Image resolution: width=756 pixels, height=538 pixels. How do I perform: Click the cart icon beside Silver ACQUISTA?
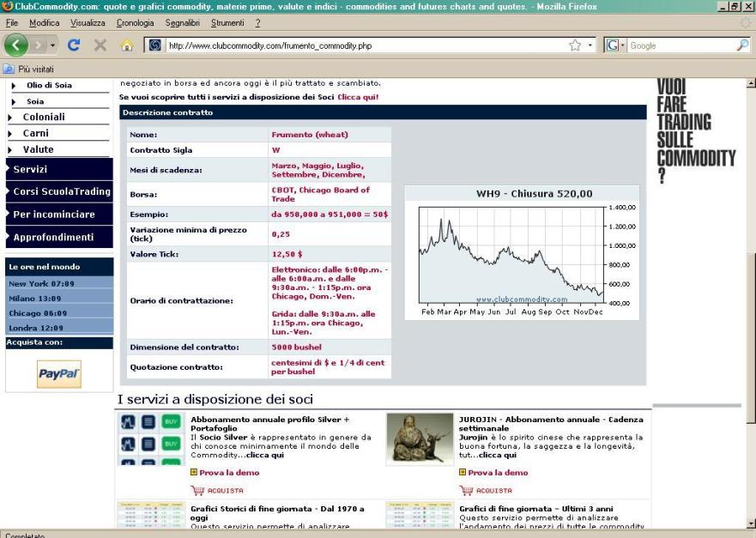coord(197,490)
